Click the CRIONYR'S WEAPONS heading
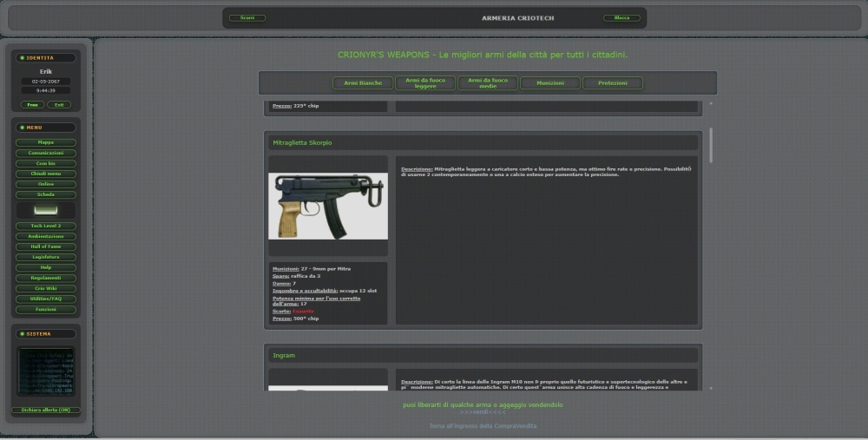This screenshot has width=868, height=440. coord(483,55)
